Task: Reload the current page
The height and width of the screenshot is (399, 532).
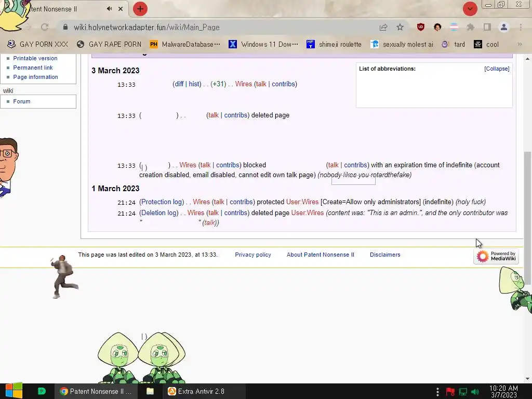Action: point(45,27)
